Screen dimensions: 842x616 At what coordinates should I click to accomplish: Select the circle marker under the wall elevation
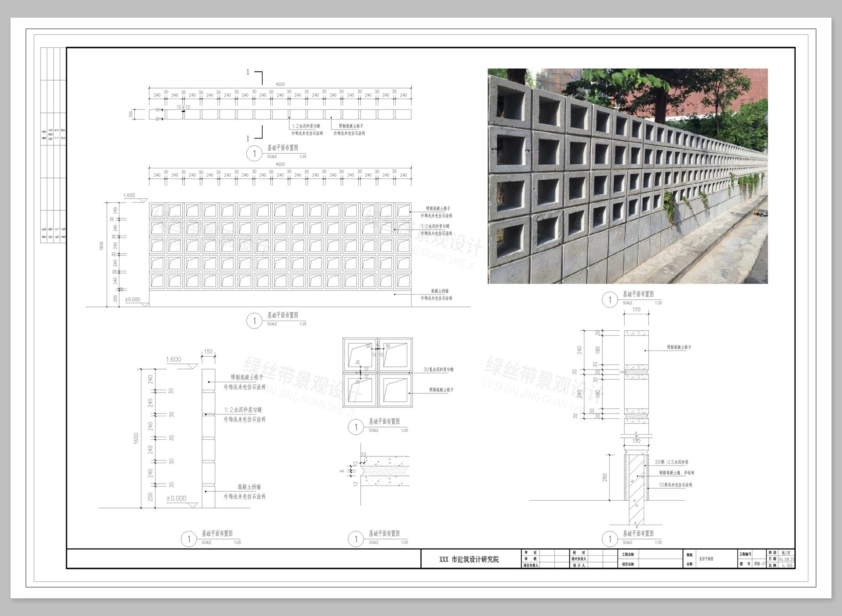(254, 321)
